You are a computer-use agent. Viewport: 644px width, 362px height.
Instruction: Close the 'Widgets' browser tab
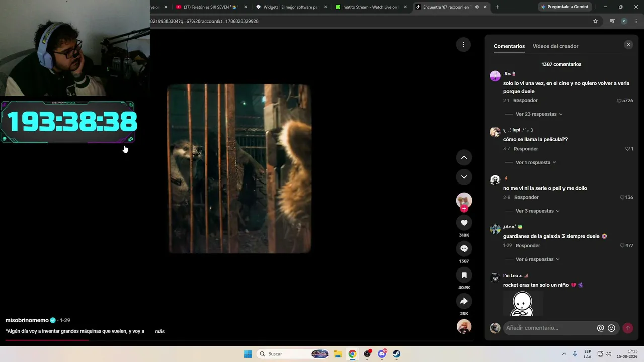(325, 7)
